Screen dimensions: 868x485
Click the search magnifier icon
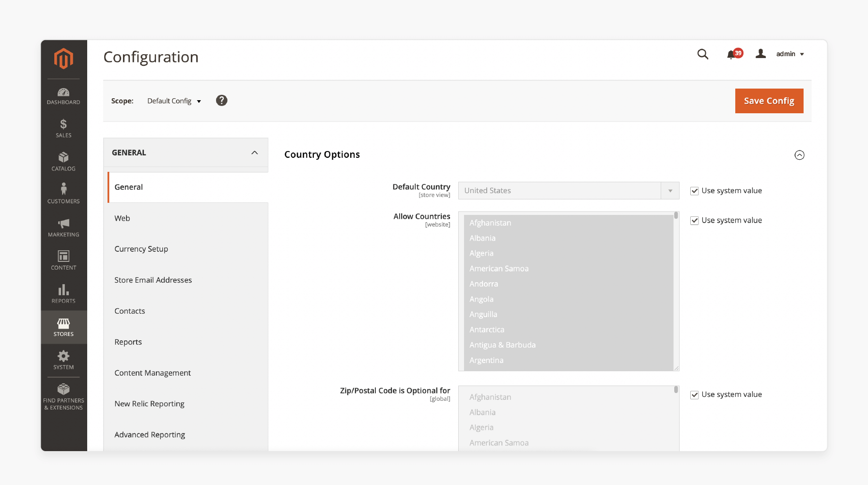click(703, 54)
